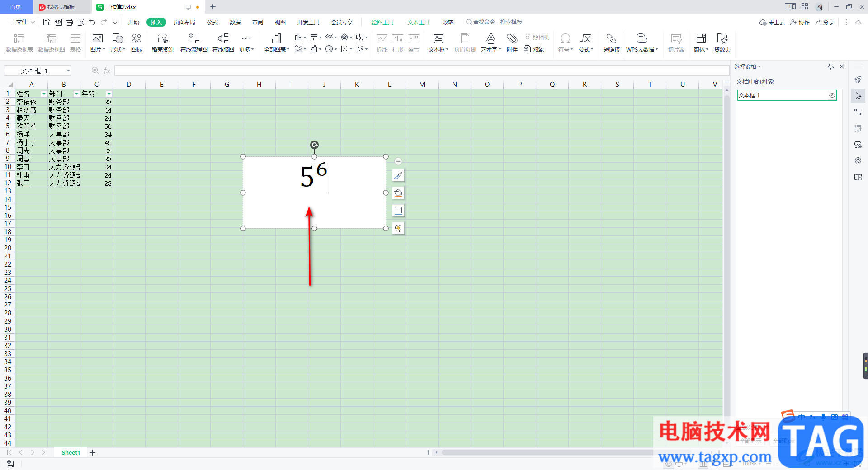Click the online mind map (在线脑图) icon
The width and height of the screenshot is (868, 470).
pyautogui.click(x=223, y=42)
